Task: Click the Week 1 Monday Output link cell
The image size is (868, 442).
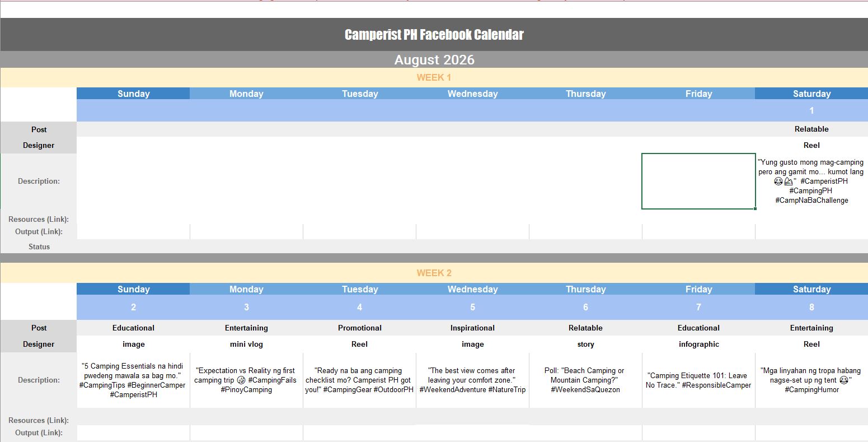Action: (246, 231)
